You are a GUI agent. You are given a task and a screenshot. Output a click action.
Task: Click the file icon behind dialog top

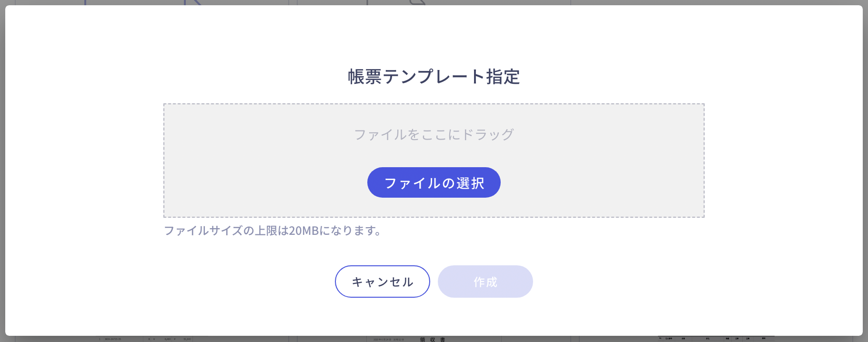coord(417,2)
